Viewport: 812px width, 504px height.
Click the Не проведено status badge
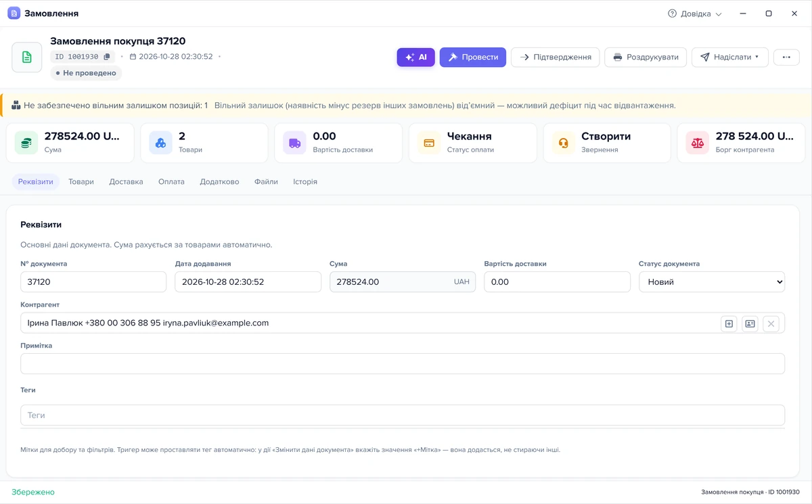(x=86, y=73)
